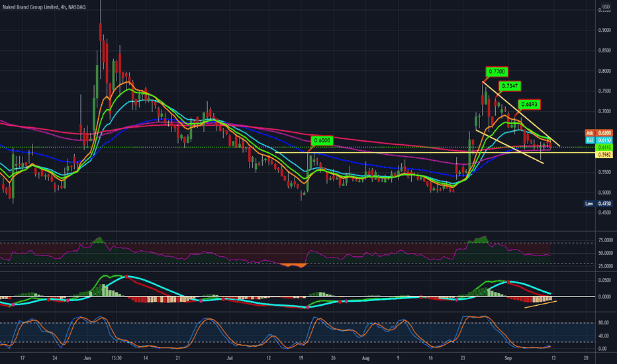
Task: Click the Aug date label on time axis
Action: tap(365, 358)
